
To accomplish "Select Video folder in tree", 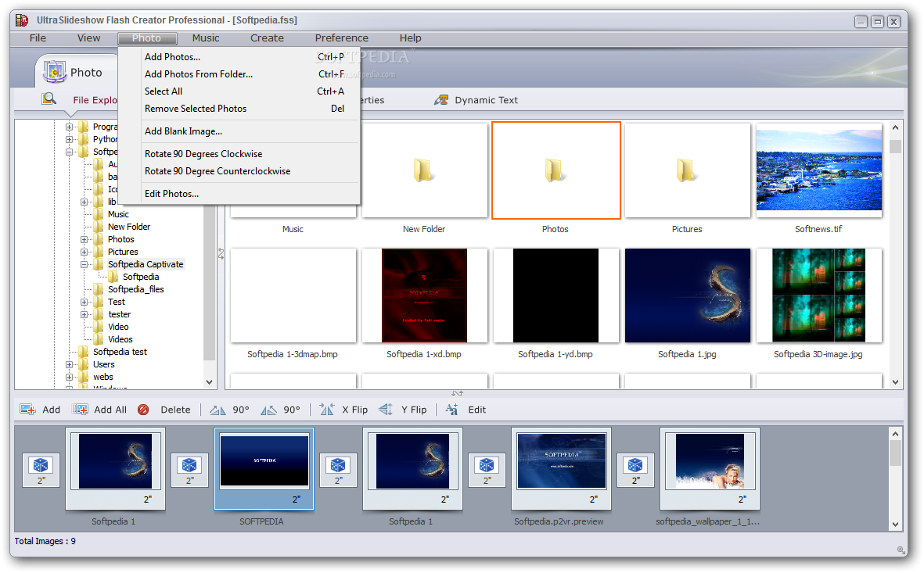I will pyautogui.click(x=118, y=327).
